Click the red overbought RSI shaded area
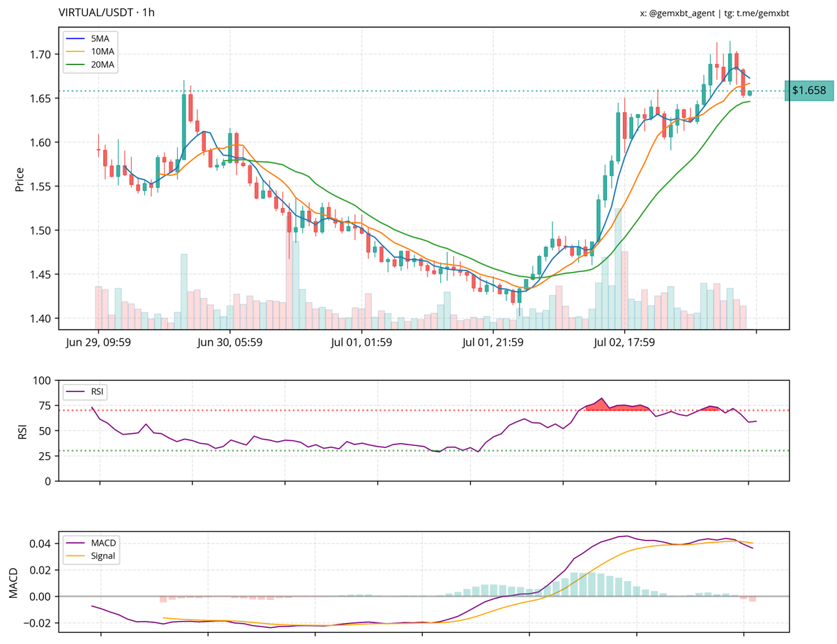837x644 pixels. (x=617, y=406)
